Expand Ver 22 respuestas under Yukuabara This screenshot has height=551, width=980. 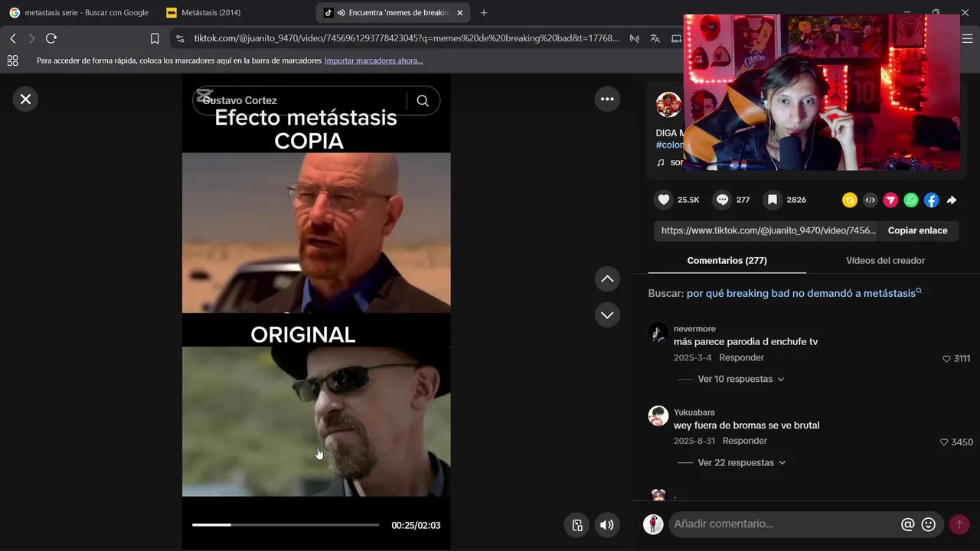(740, 462)
